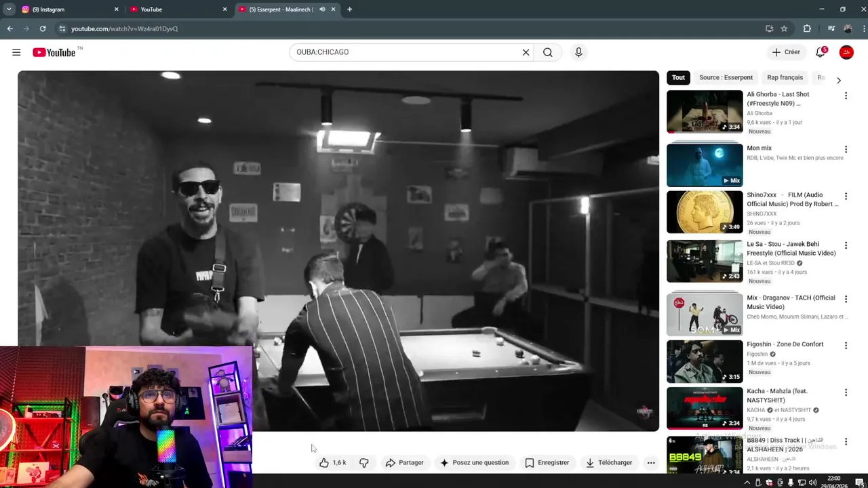This screenshot has width=868, height=488.
Task: Open options for Figoshin Zone De Confort
Action: (x=846, y=345)
